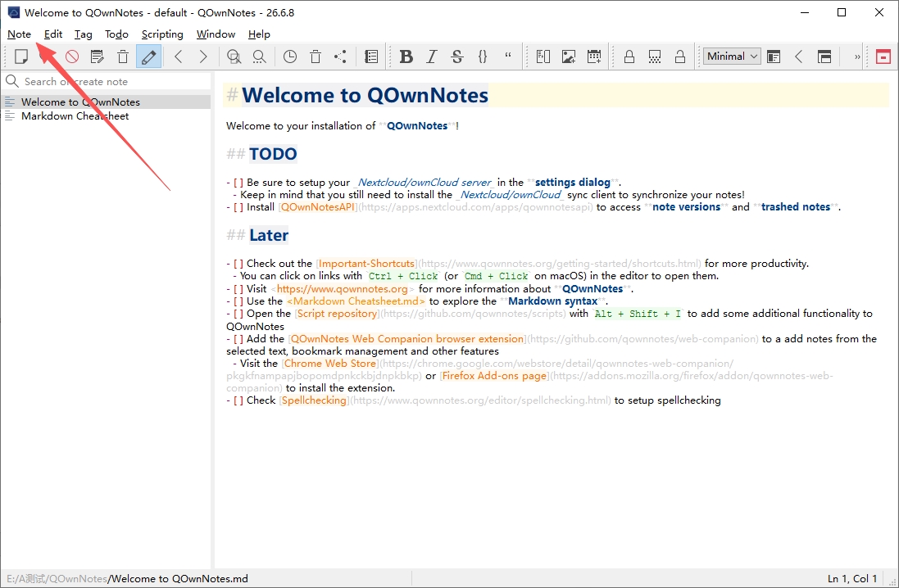
Task: Open the Window menu
Action: pyautogui.click(x=216, y=34)
